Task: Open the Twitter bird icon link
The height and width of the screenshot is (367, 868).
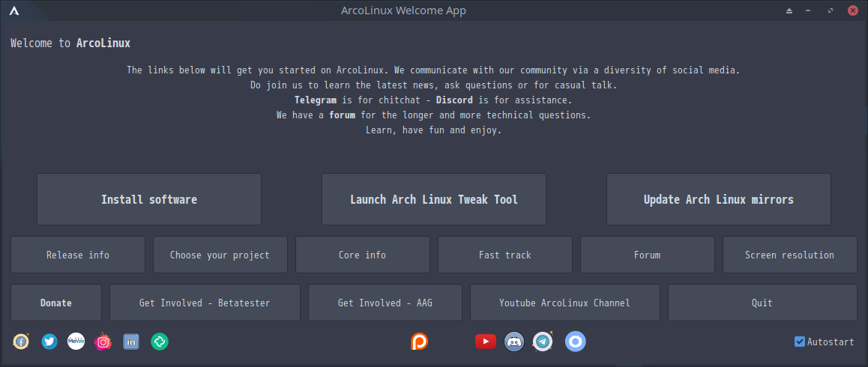Action: 49,342
